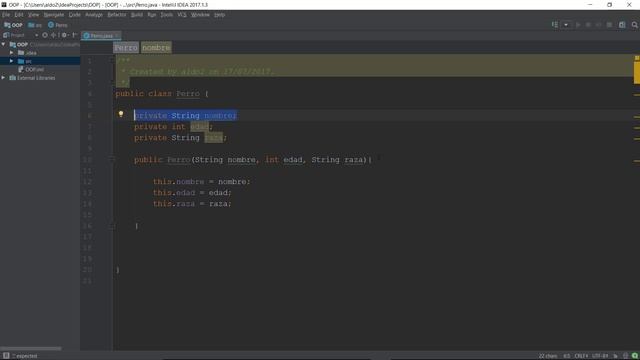Click the yellow intention light bulb
Screen dimensions: 640x360
click(x=121, y=114)
